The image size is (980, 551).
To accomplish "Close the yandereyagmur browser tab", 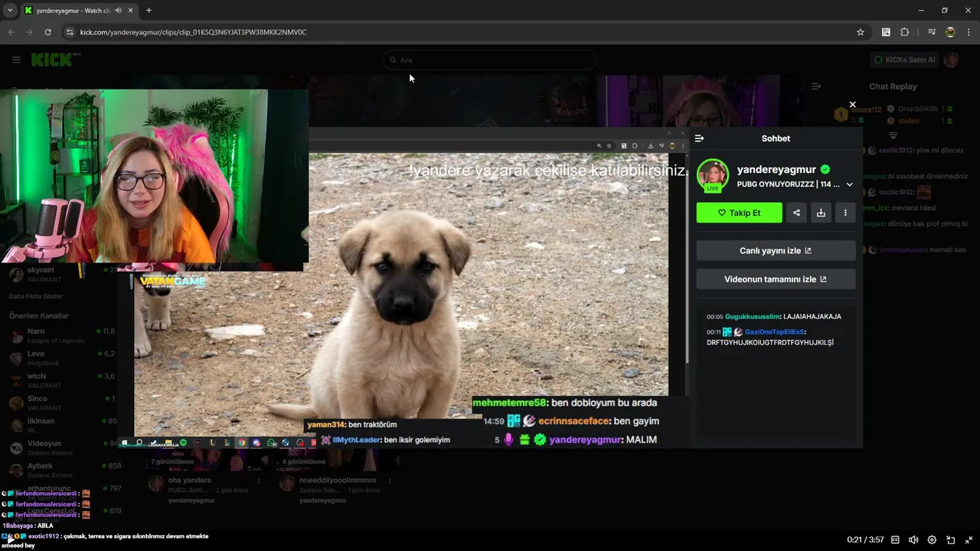I will (x=131, y=11).
